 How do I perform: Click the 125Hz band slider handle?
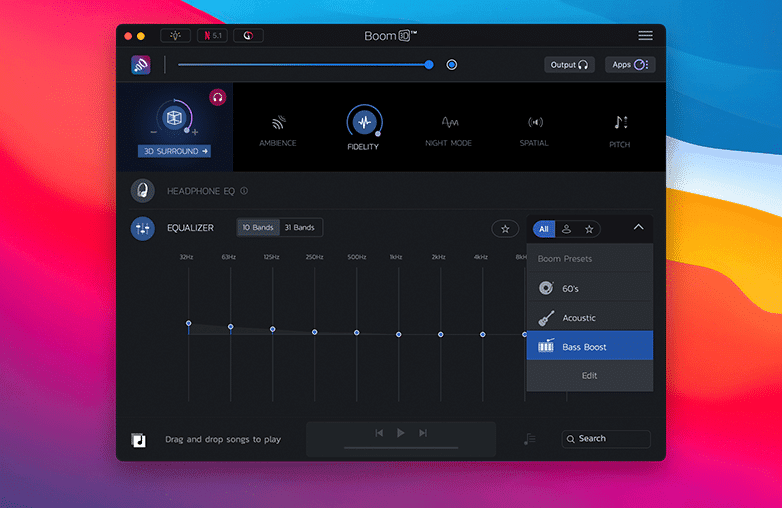pyautogui.click(x=272, y=330)
